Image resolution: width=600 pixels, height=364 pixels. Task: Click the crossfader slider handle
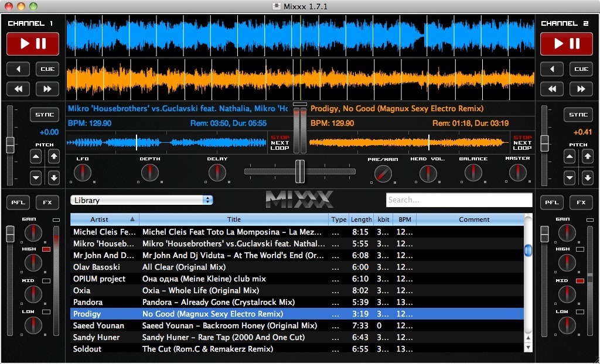click(300, 171)
